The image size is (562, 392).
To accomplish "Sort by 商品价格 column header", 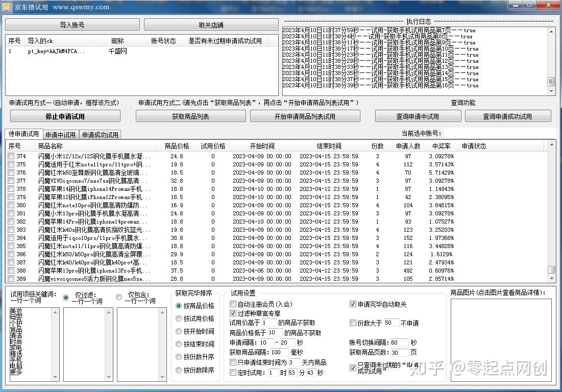I will point(177,146).
